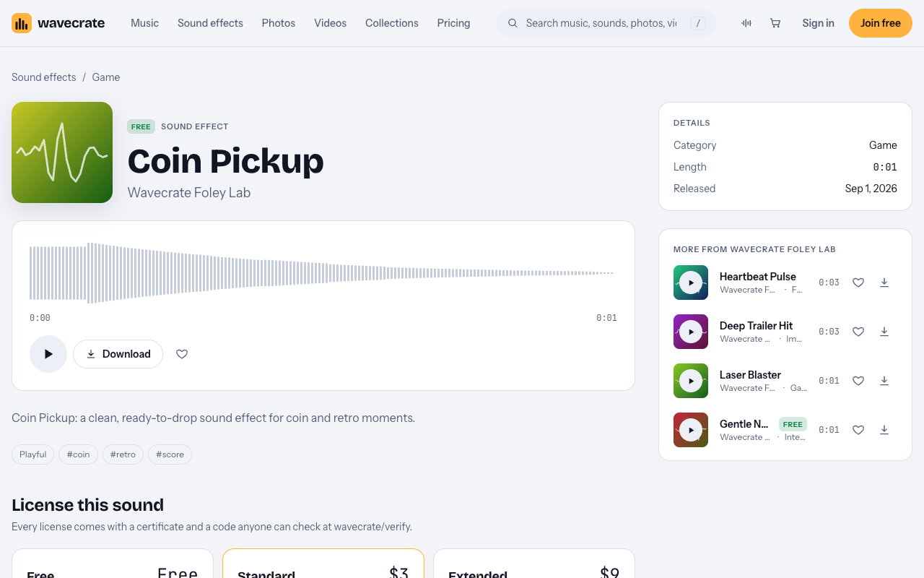Go to Photos section
This screenshot has height=578, width=924.
tap(279, 23)
